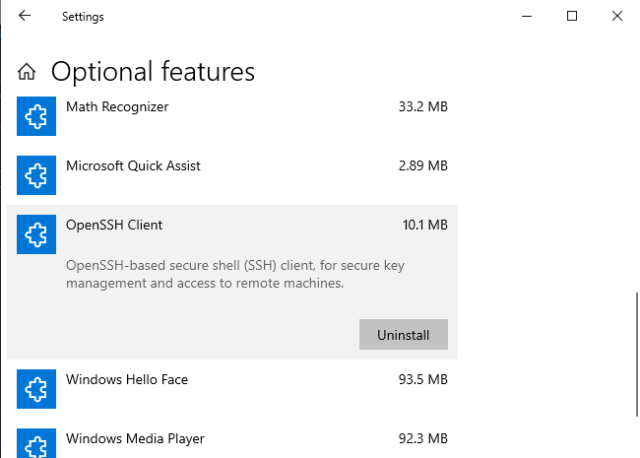This screenshot has width=640, height=458.
Task: Click the 33.2 MB size label
Action: tap(422, 107)
